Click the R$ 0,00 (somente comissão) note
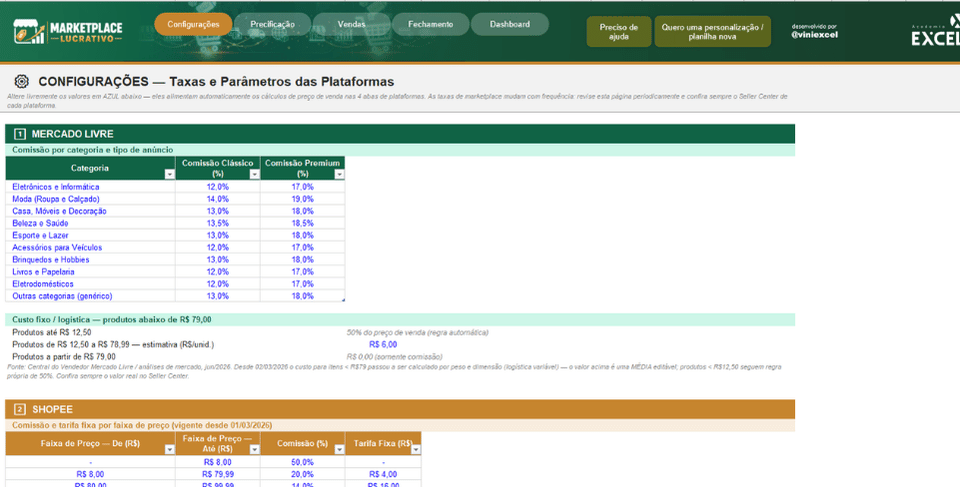960x487 pixels. point(394,357)
